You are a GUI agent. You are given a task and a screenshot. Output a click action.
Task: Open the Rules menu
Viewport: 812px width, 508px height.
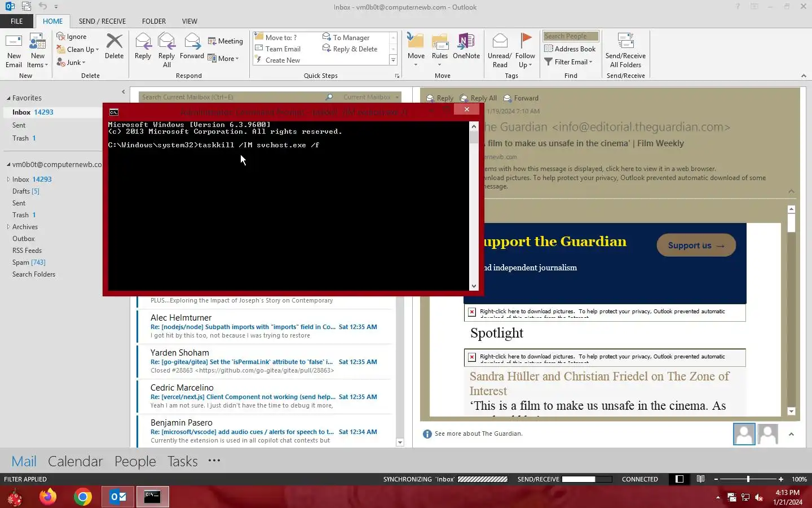tap(440, 50)
